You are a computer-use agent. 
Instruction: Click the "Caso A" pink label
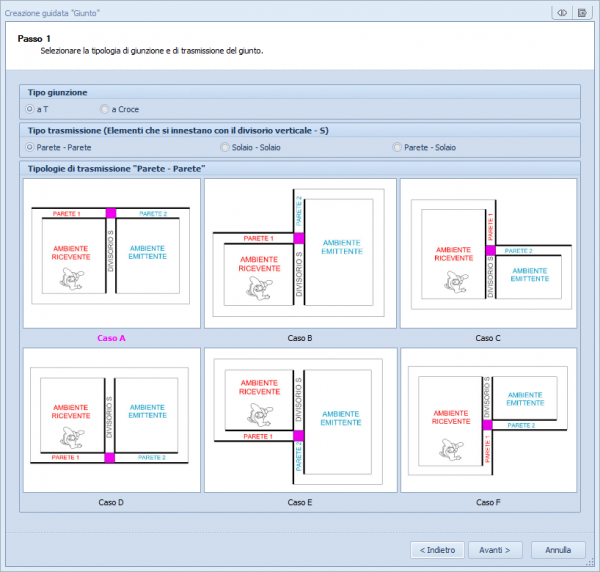coord(111,338)
